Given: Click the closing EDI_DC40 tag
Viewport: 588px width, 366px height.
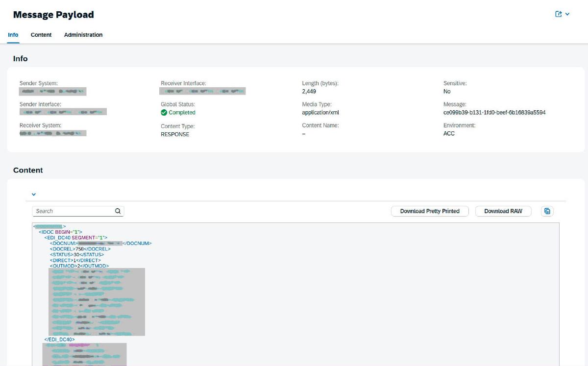Looking at the screenshot, I should pos(59,339).
